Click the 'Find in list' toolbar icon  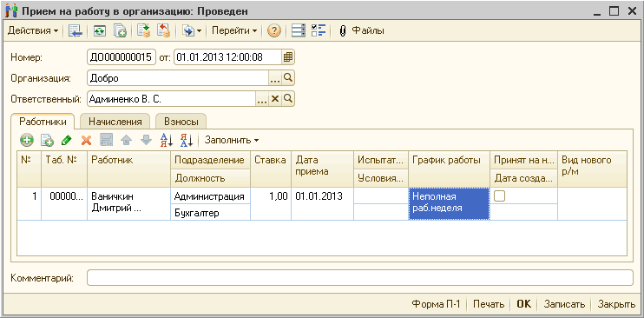click(76, 31)
